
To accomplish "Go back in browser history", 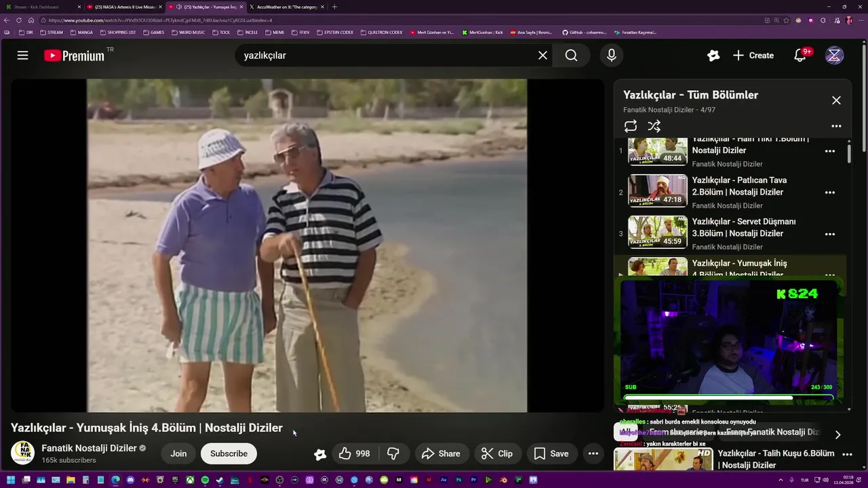I will pos(7,20).
